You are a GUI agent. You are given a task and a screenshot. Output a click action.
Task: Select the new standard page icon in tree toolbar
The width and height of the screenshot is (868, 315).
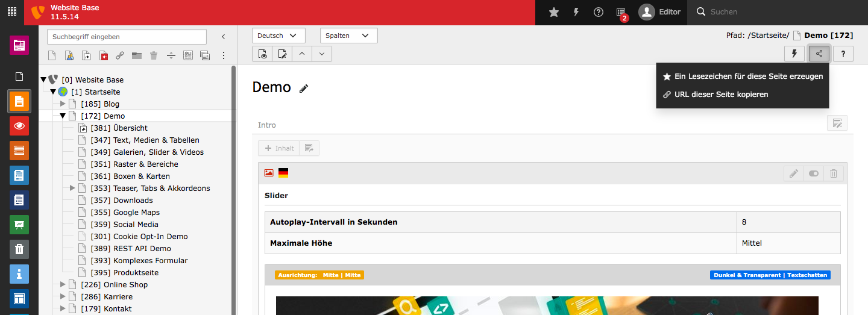click(x=52, y=56)
